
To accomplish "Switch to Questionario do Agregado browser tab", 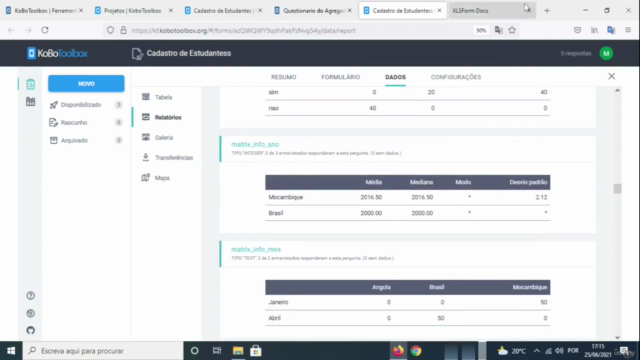I will [x=313, y=11].
